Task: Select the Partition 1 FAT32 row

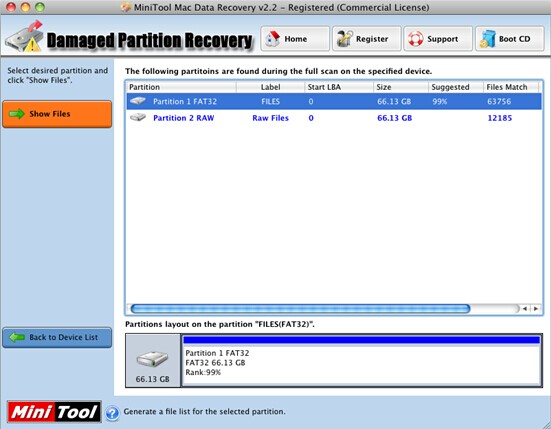Action: (334, 102)
